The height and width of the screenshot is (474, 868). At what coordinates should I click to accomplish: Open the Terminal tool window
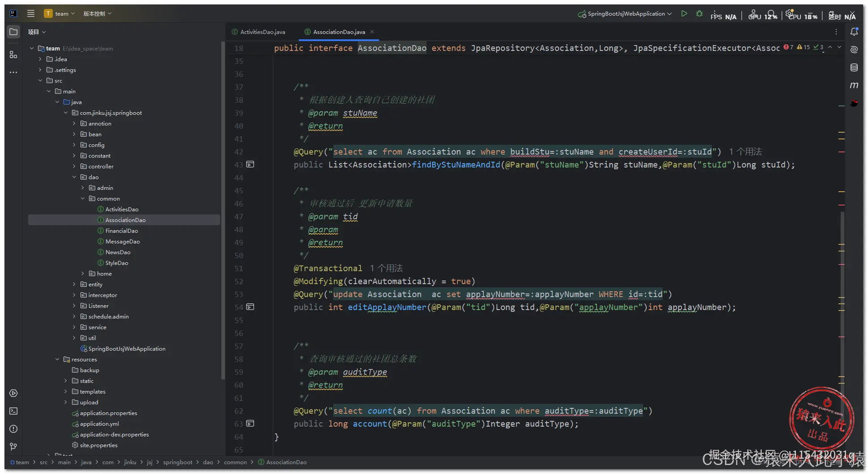tap(13, 411)
